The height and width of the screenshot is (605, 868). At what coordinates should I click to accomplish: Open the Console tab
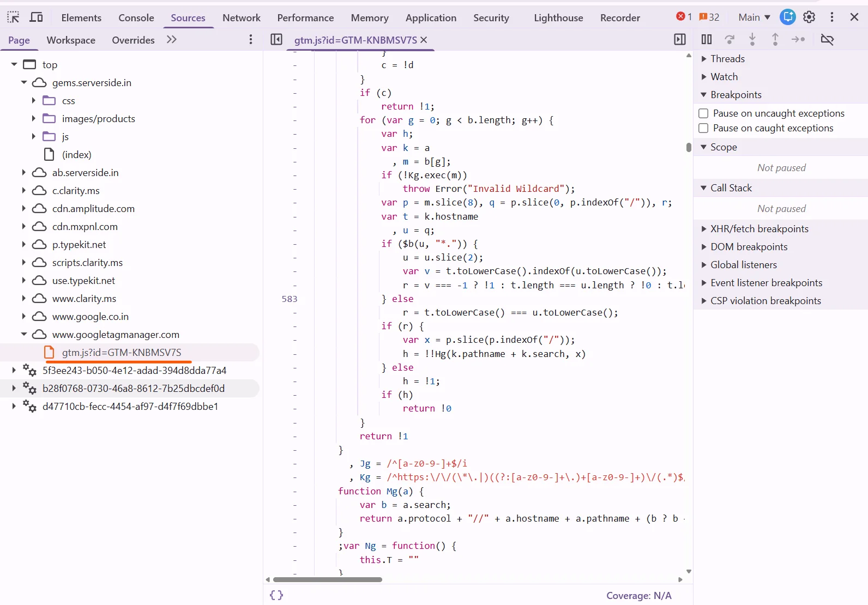[136, 18]
